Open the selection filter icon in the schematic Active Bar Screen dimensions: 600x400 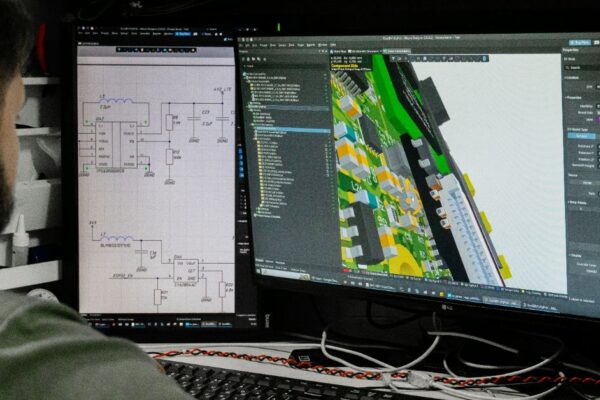coord(120,50)
